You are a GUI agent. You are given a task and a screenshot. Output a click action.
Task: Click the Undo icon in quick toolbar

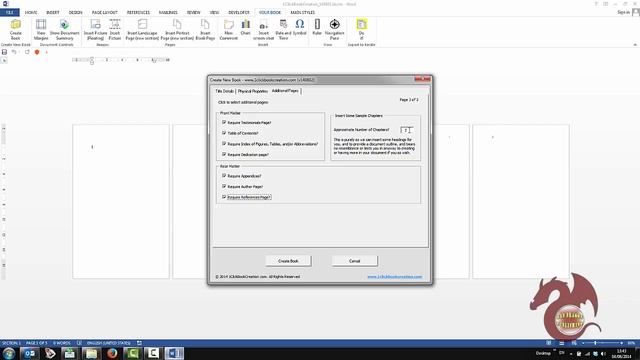(14, 52)
